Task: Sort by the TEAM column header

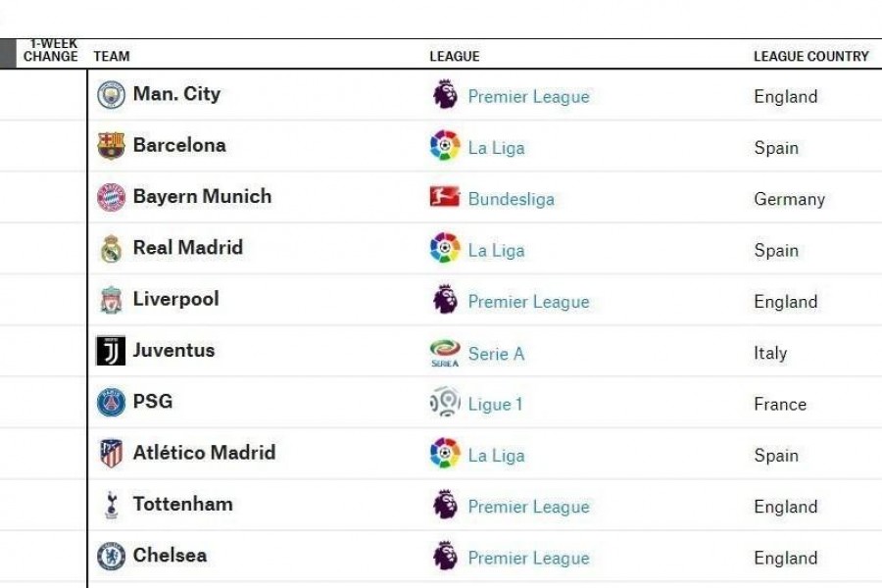Action: tap(112, 56)
